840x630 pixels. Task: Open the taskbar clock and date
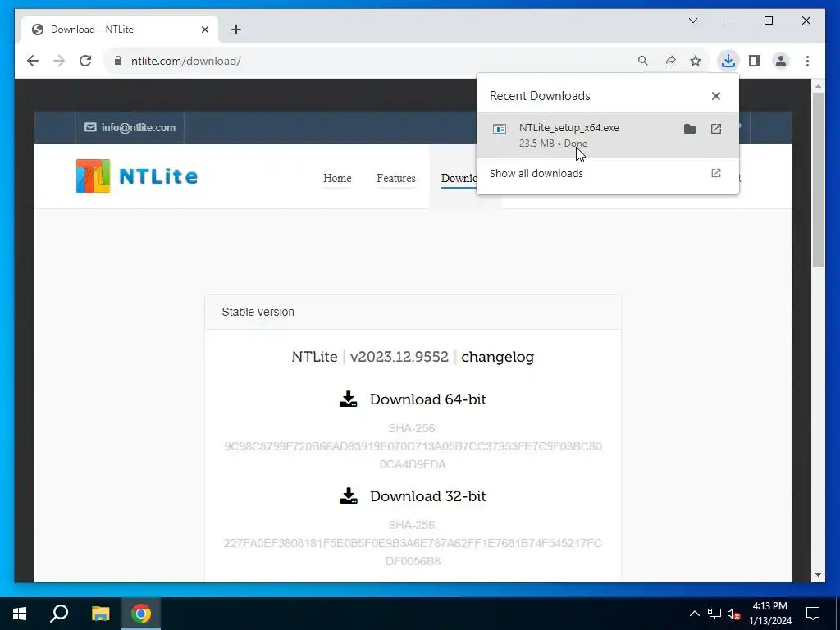[x=769, y=614]
